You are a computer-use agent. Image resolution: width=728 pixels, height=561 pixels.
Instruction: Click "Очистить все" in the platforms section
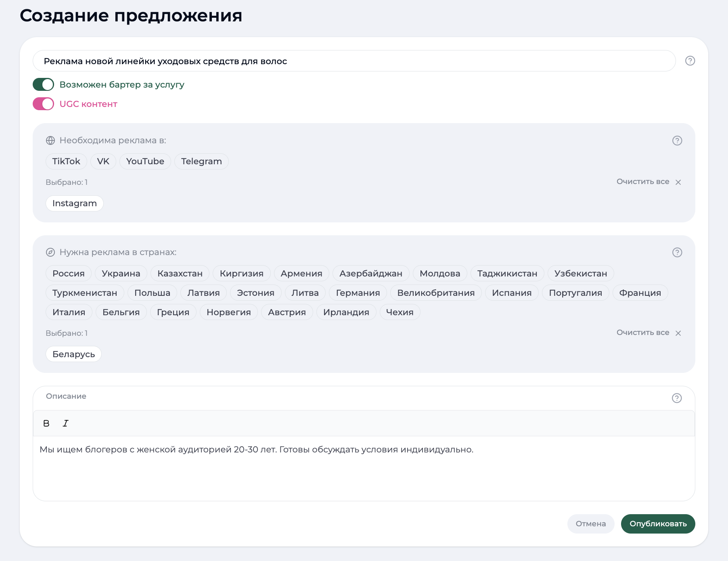(x=642, y=182)
